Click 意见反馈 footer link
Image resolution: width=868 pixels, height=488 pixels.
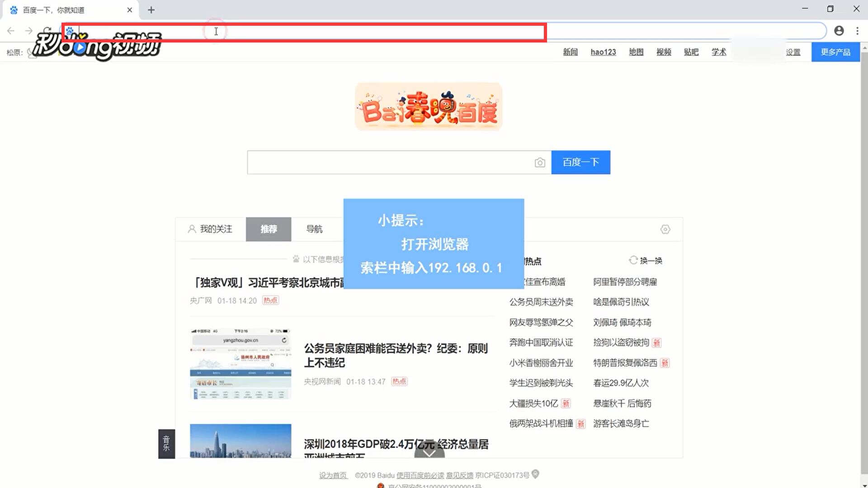pos(460,475)
